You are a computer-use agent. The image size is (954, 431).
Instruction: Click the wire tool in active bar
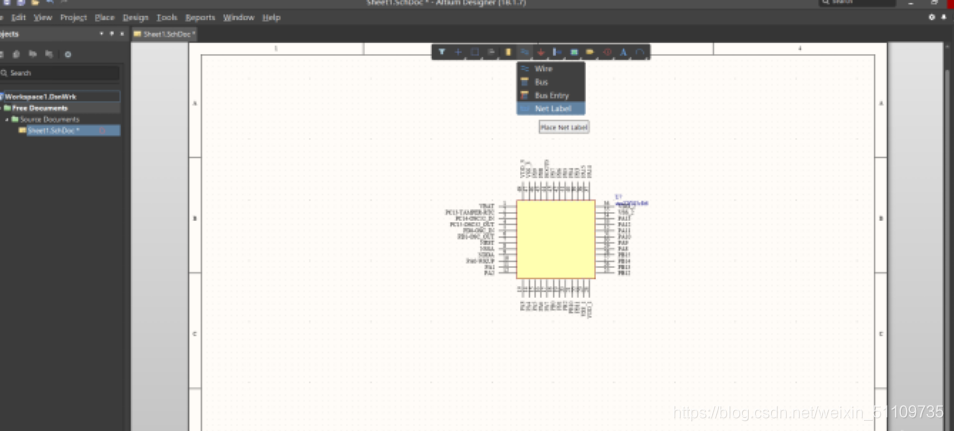524,52
